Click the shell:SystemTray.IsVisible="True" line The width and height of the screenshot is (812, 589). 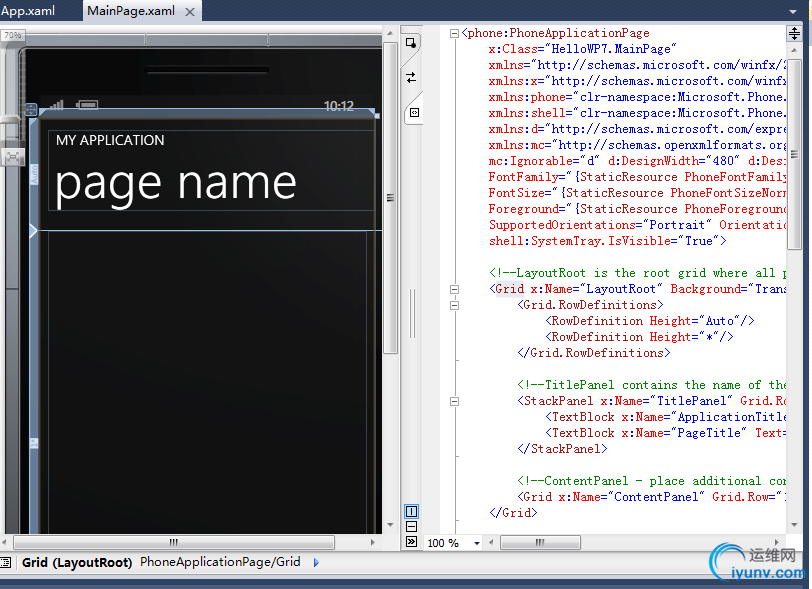(607, 241)
